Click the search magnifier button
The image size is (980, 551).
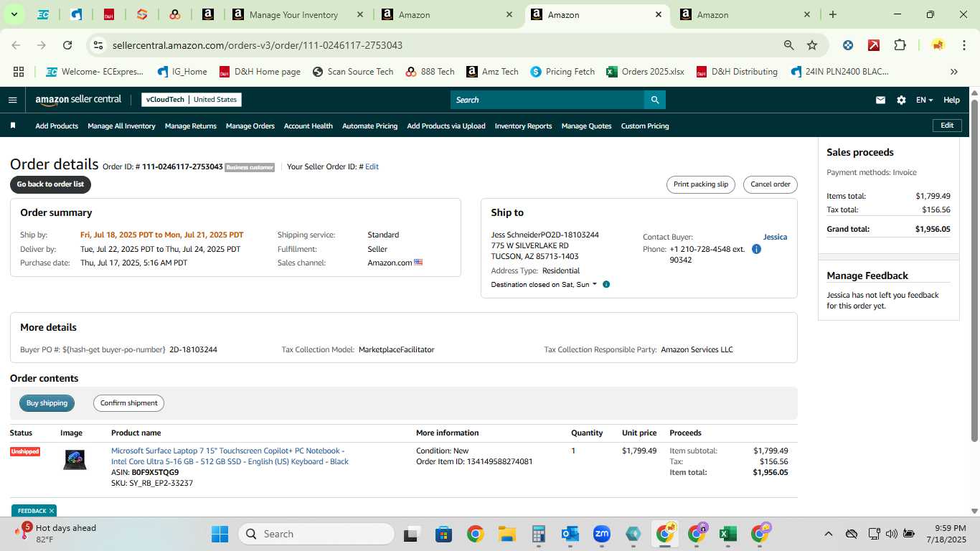(654, 100)
